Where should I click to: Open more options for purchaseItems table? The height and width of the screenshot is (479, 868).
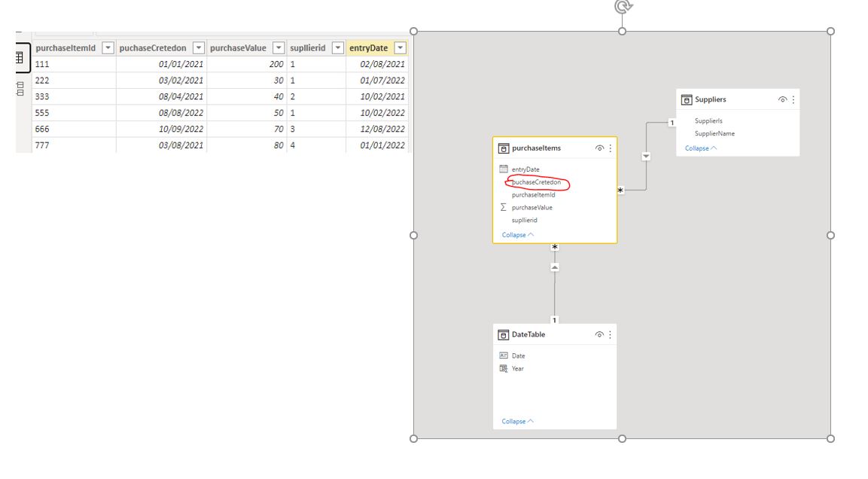point(610,148)
